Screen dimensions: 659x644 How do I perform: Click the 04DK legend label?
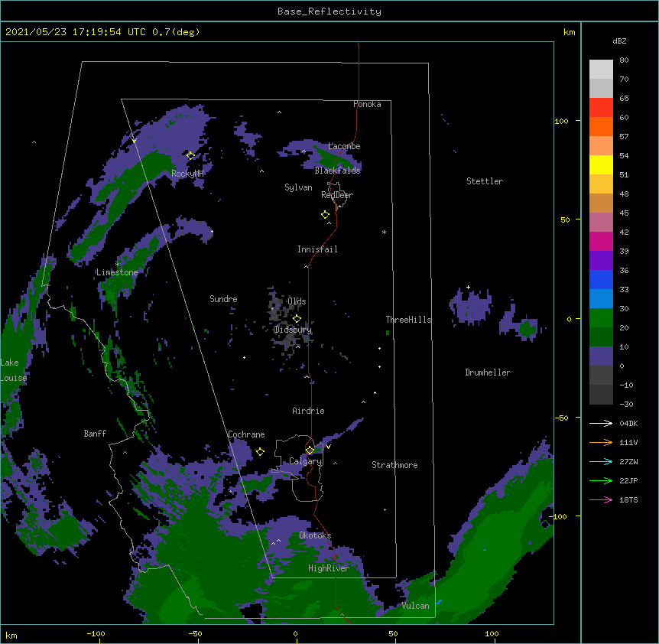(628, 423)
